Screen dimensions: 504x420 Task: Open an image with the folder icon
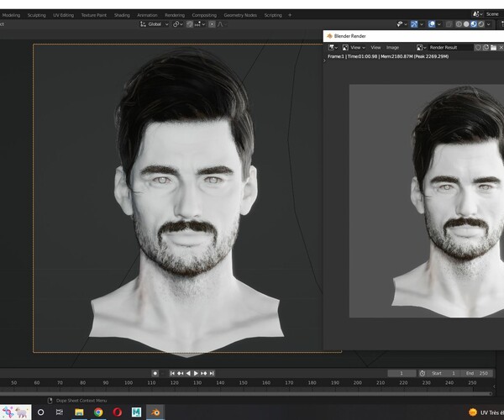(493, 48)
